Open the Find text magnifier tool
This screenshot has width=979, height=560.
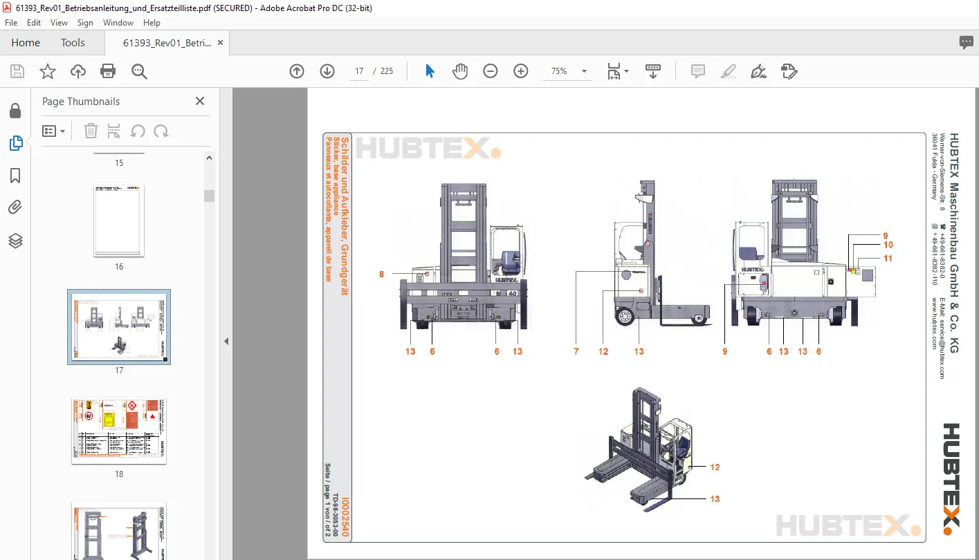pos(139,71)
